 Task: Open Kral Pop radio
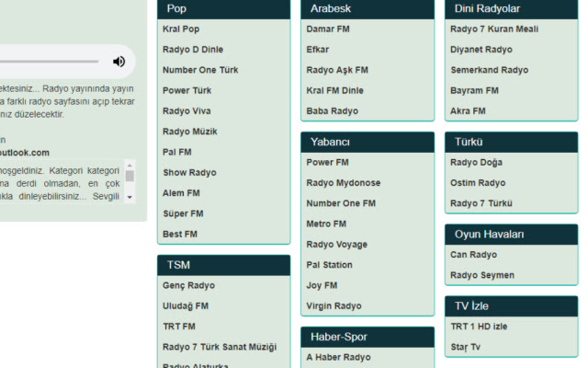pyautogui.click(x=181, y=29)
